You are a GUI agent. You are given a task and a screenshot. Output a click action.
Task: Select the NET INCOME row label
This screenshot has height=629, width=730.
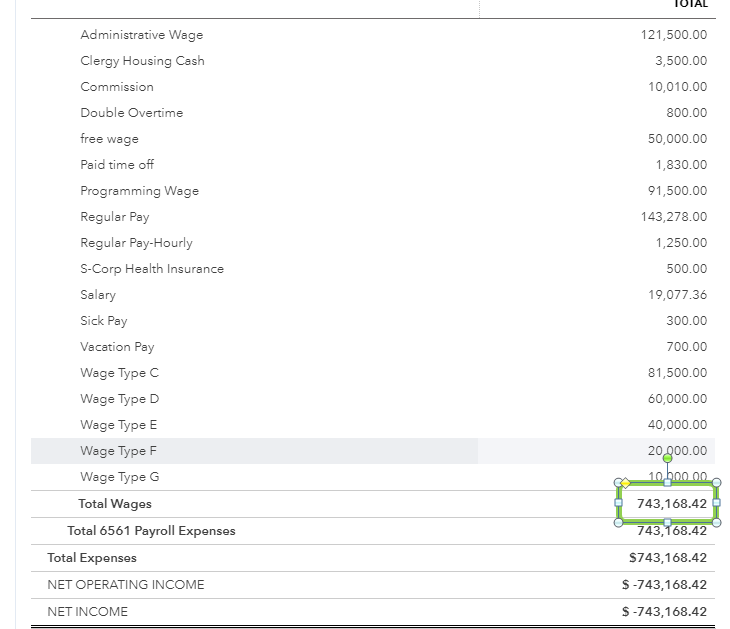[x=88, y=612]
